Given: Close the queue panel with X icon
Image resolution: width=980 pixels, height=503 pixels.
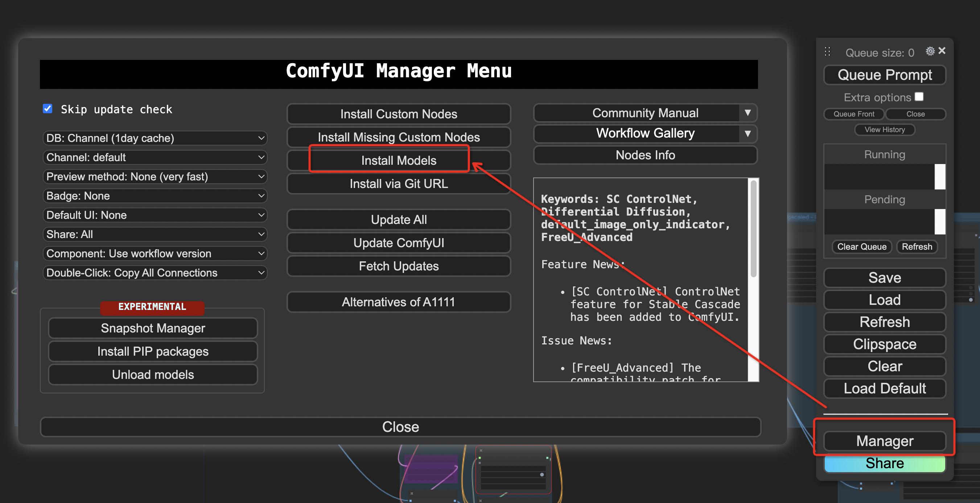Looking at the screenshot, I should click(x=942, y=51).
